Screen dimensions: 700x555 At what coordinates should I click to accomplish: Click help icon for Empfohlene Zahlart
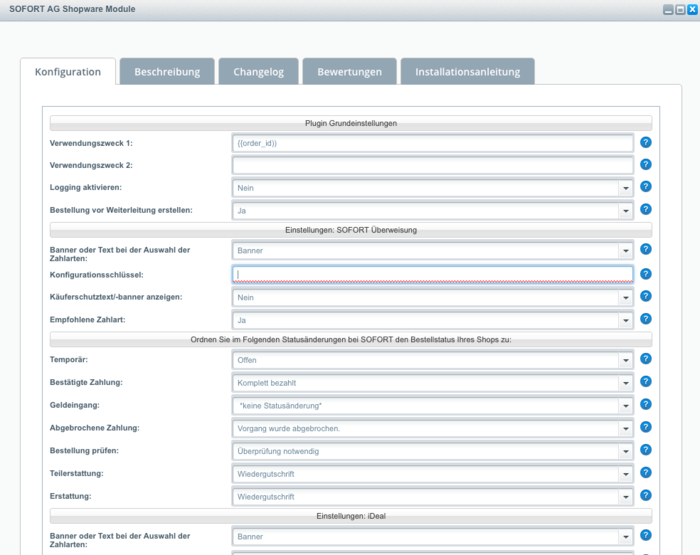[646, 319]
